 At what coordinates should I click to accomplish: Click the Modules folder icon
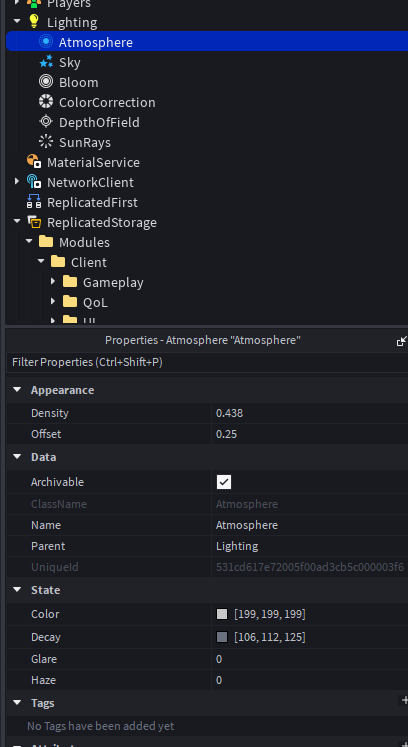tap(46, 242)
